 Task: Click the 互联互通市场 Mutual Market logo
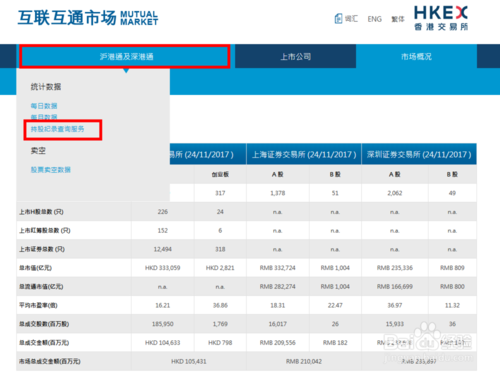coord(88,18)
